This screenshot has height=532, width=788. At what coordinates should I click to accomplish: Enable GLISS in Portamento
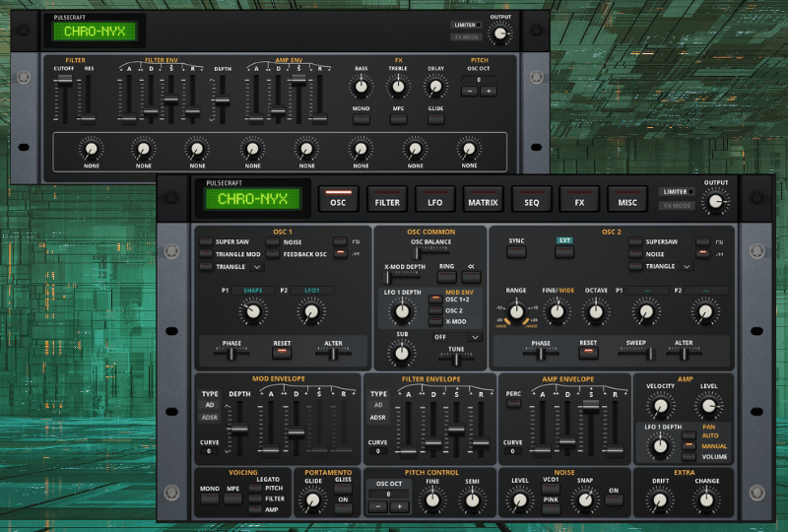(343, 489)
